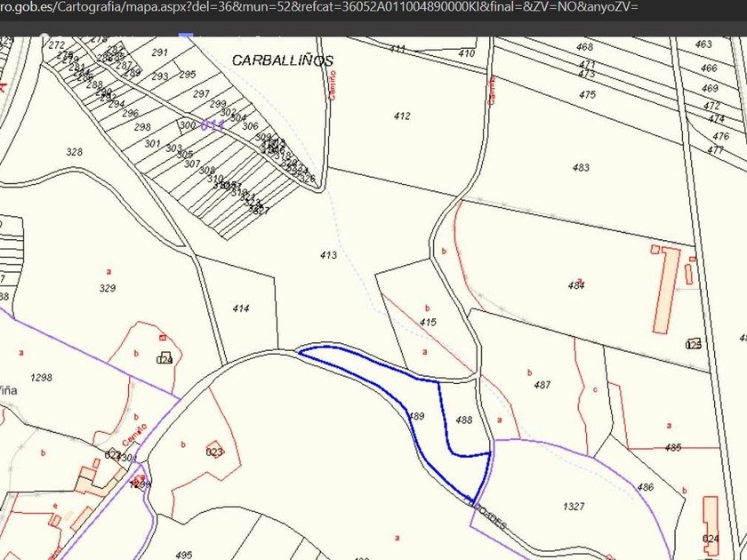Click parcel number 291

click(159, 52)
